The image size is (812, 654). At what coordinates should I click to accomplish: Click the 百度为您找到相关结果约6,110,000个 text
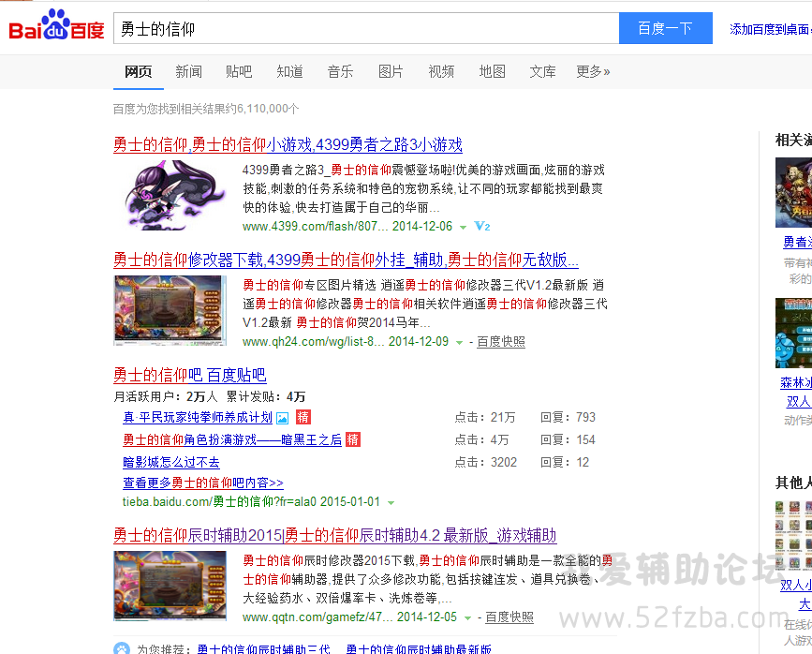click(206, 109)
